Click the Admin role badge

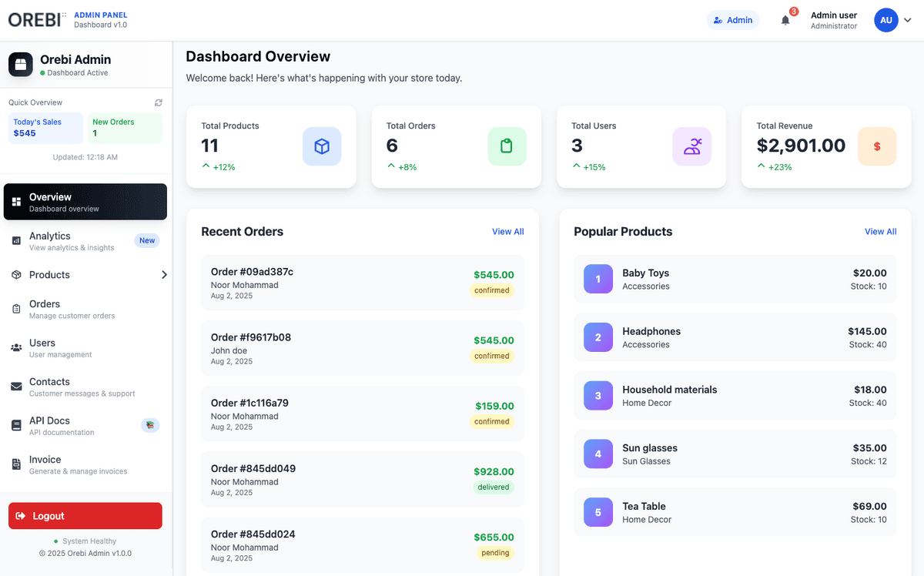click(733, 20)
